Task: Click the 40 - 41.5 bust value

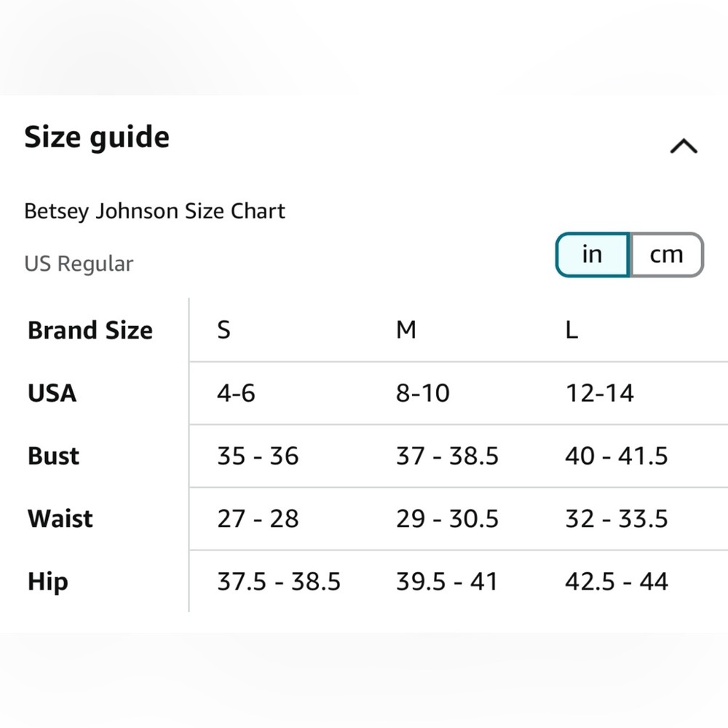Action: [x=616, y=456]
